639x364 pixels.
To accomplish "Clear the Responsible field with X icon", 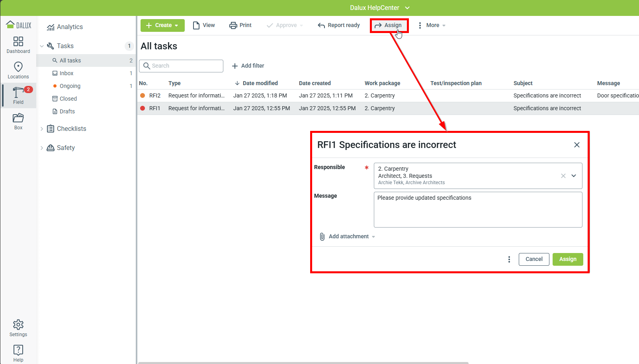I will tap(563, 176).
